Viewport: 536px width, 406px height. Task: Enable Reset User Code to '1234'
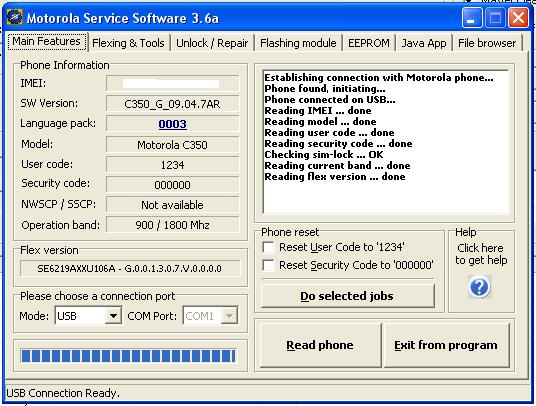coord(268,247)
